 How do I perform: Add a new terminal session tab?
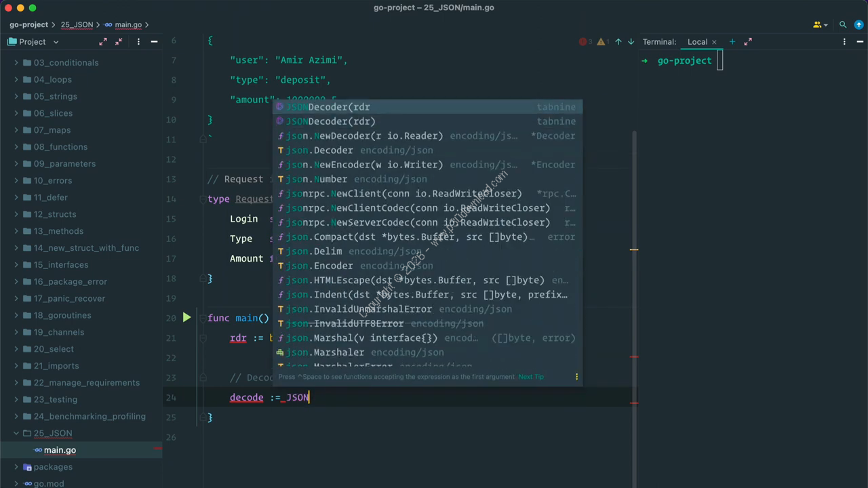point(732,42)
